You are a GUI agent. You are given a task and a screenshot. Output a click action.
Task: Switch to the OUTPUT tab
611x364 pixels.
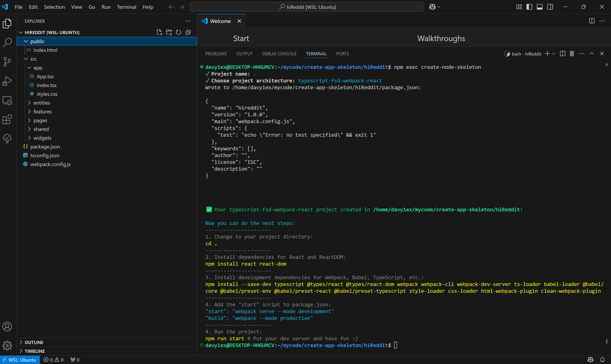(244, 54)
